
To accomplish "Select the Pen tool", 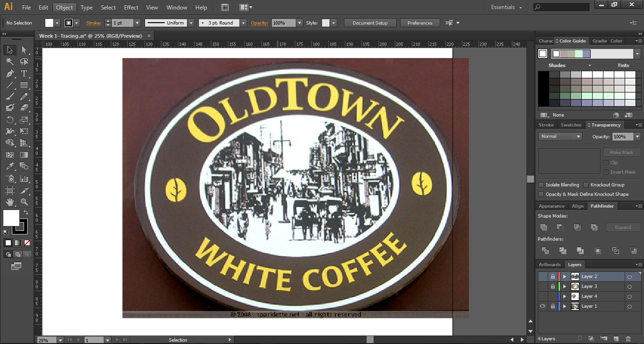I will click(9, 74).
